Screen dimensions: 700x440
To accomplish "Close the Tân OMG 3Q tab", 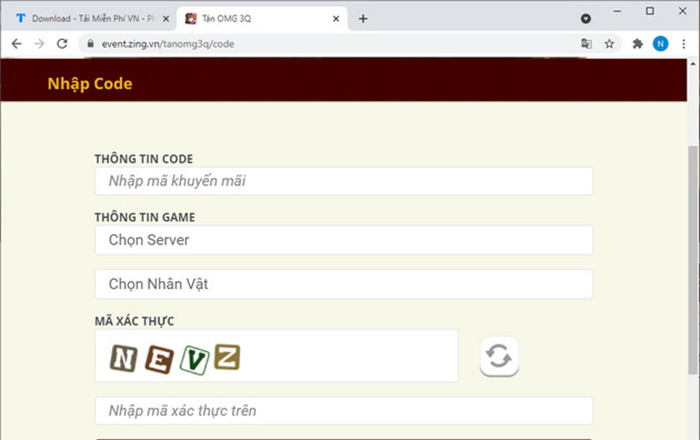I will pyautogui.click(x=336, y=19).
